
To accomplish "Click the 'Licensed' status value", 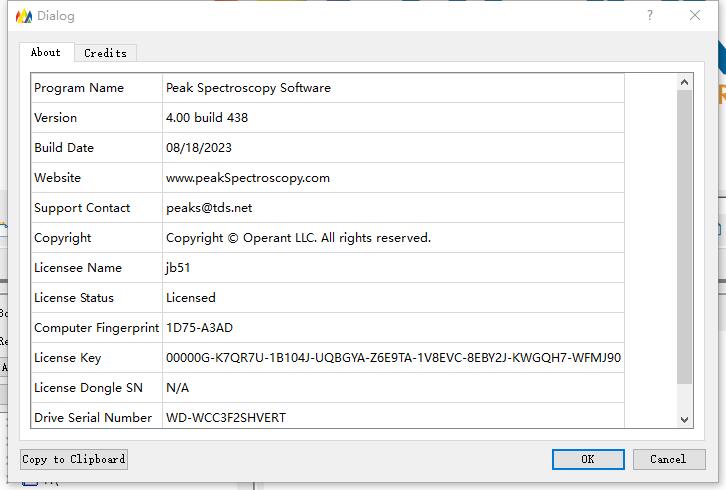I will coord(393,298).
